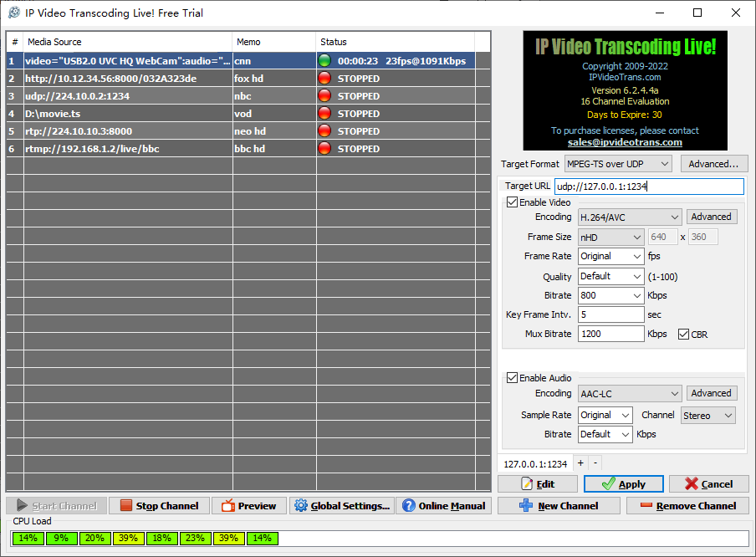Remove the selected channel
Image resolution: width=756 pixels, height=557 pixels.
(x=687, y=506)
